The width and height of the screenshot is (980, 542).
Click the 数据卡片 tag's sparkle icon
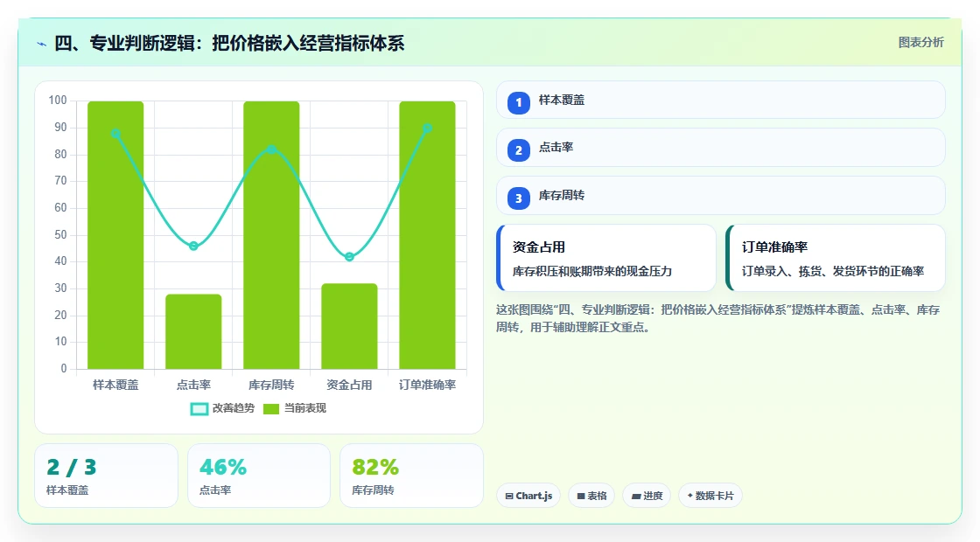pos(690,495)
